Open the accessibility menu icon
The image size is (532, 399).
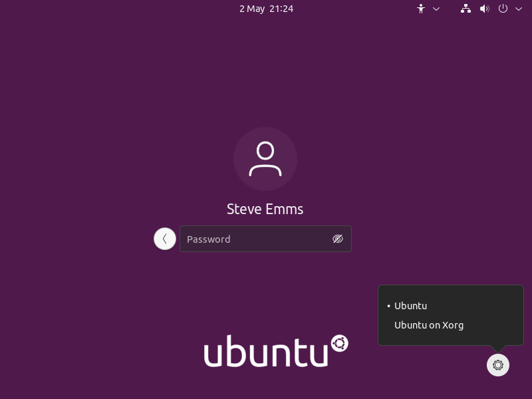(x=421, y=9)
